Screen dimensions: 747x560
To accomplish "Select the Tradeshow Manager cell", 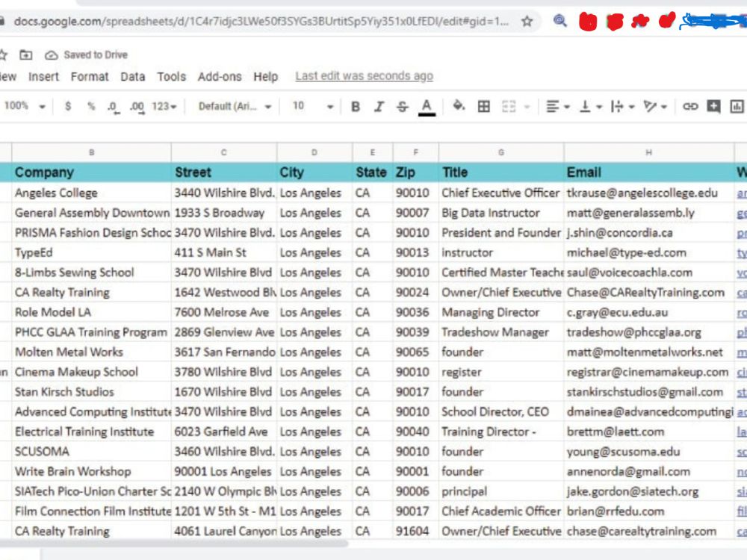I will pyautogui.click(x=501, y=332).
